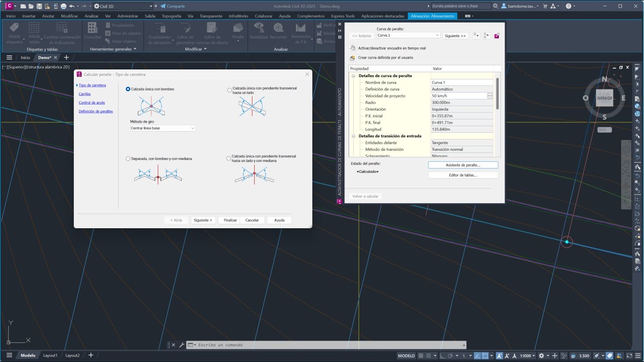Viewport: 644px width, 362px height.
Task: Open annotation scale 1:1000 dropdown
Action: (x=527, y=355)
